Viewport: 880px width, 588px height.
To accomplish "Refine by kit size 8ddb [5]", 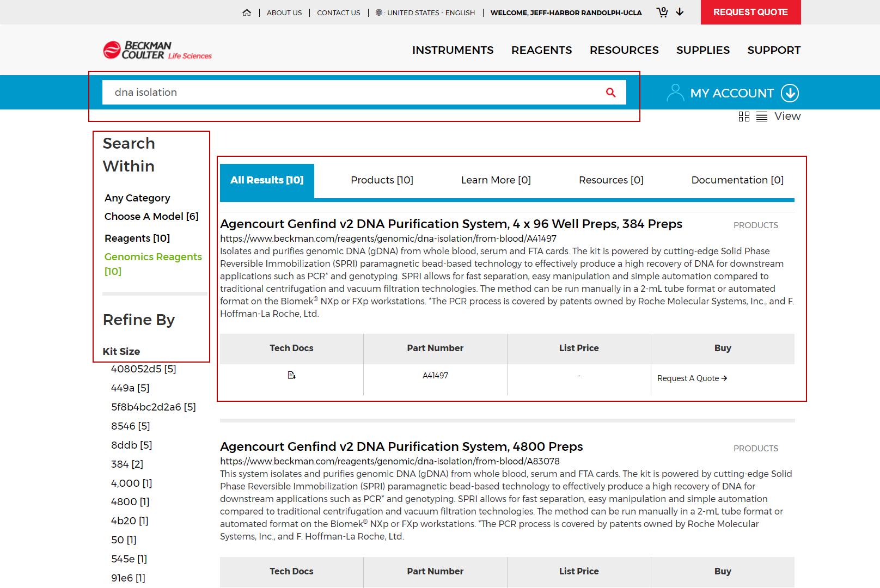I will [x=132, y=445].
